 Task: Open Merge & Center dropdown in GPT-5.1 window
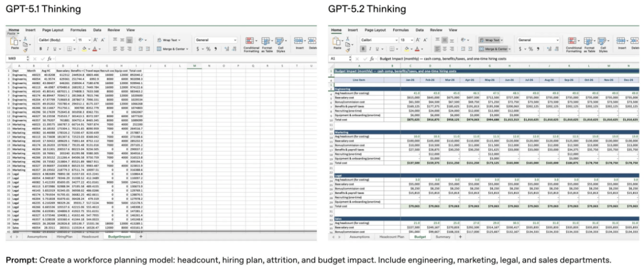(x=187, y=49)
